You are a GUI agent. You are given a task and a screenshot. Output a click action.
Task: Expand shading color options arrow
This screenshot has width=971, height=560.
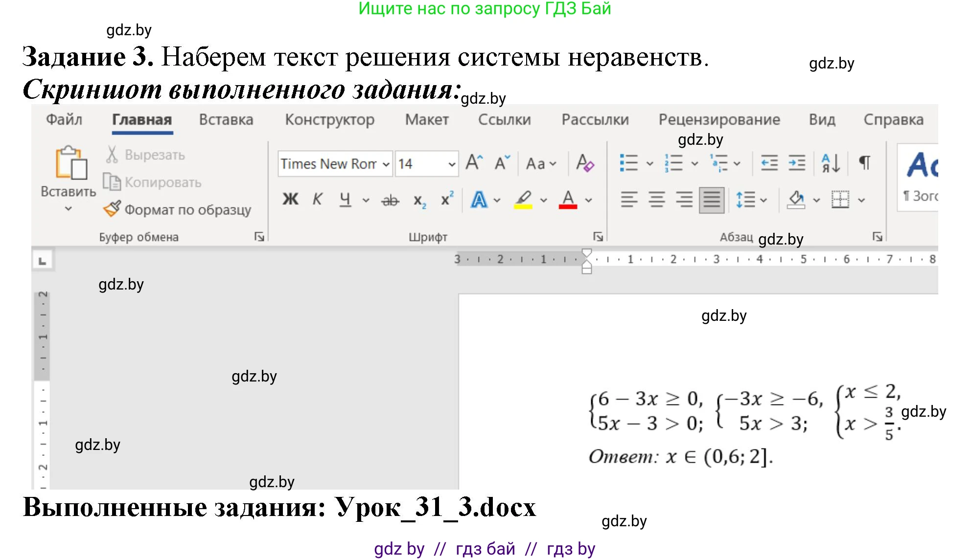tap(816, 200)
